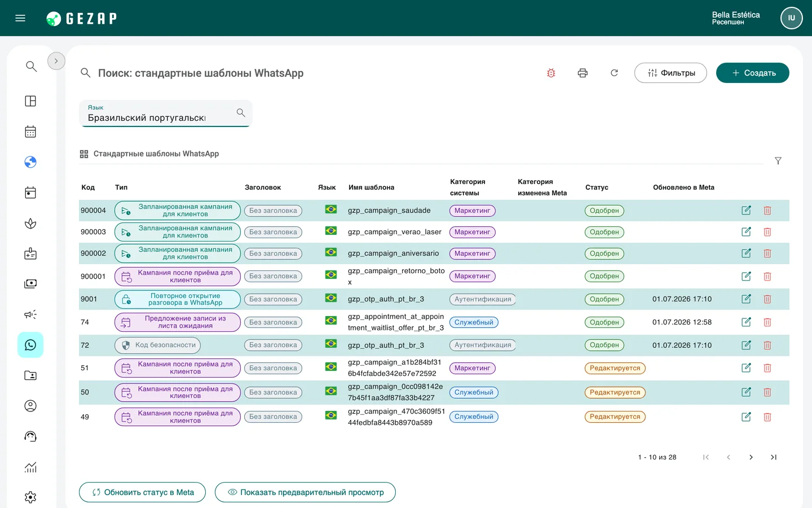Open the folder contacts sidebar icon

tap(30, 375)
